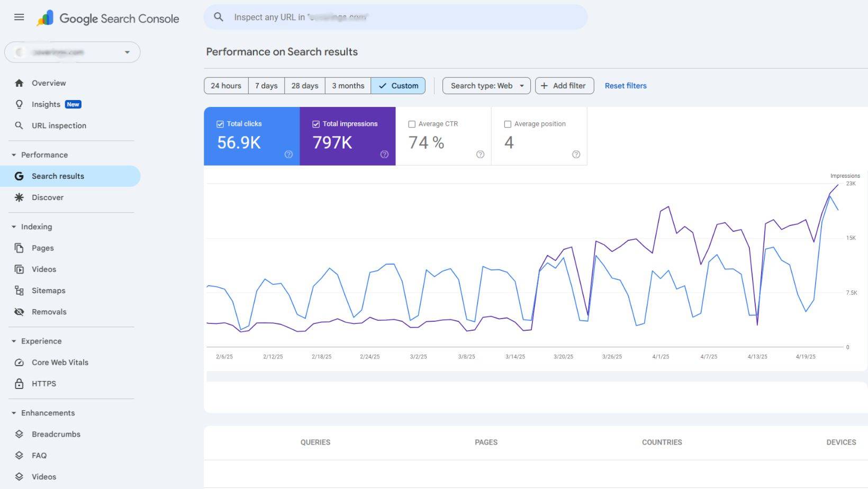The width and height of the screenshot is (868, 489).
Task: Open the Search type: Web dropdown
Action: click(485, 85)
